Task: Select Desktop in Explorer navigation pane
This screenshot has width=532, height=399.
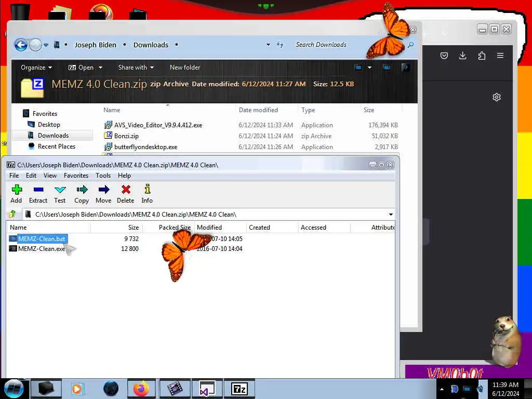Action: pyautogui.click(x=49, y=125)
